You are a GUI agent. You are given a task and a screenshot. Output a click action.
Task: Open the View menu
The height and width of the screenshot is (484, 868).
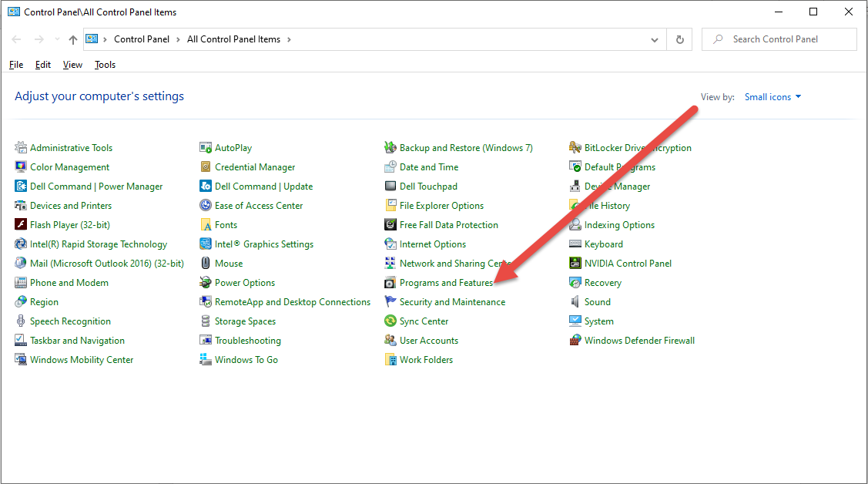72,65
